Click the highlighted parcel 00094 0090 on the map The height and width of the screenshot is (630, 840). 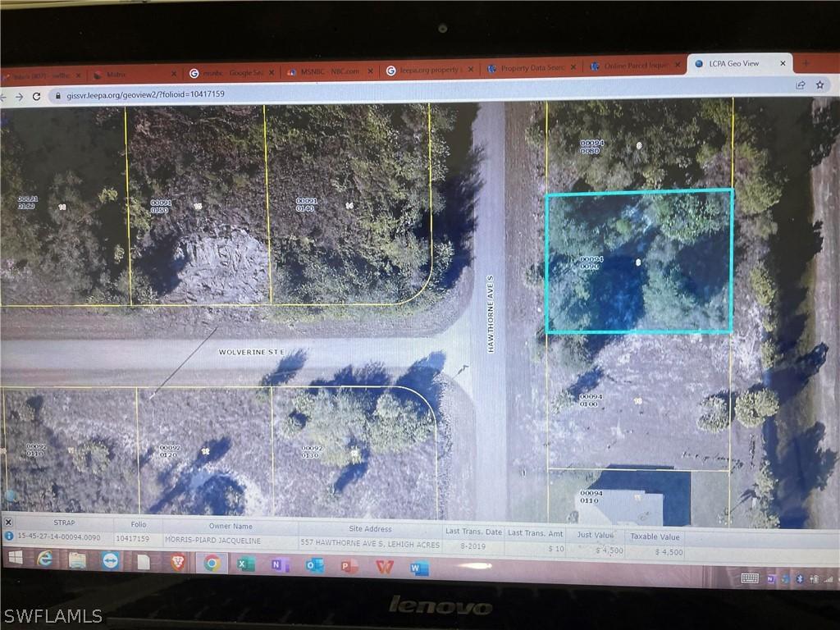638,262
